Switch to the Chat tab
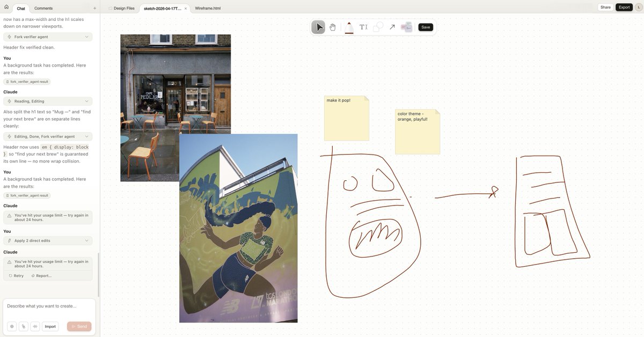The image size is (644, 337). click(x=20, y=8)
